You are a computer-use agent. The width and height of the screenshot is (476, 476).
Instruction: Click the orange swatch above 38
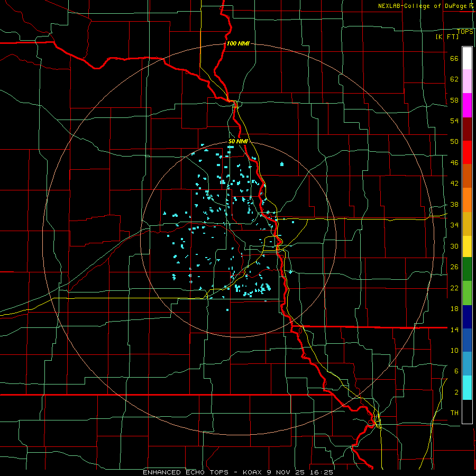pos(467,200)
